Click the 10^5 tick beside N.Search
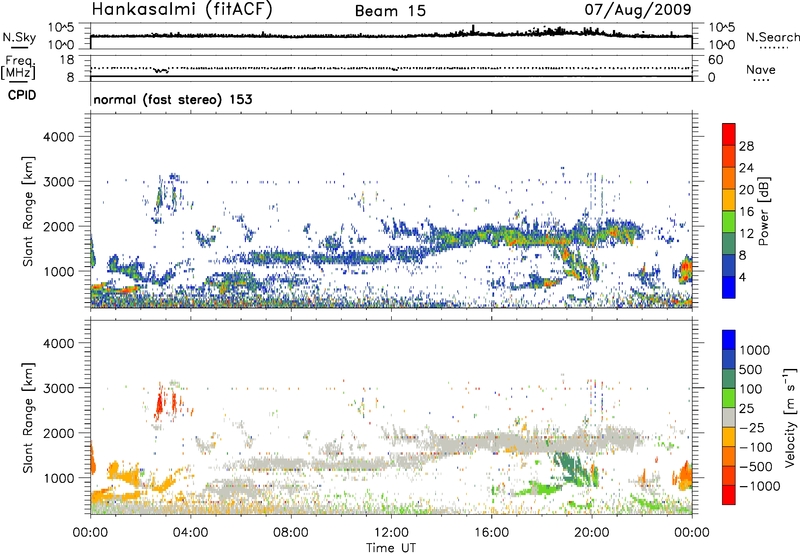Screen dimensions: 800x554 click(721, 27)
